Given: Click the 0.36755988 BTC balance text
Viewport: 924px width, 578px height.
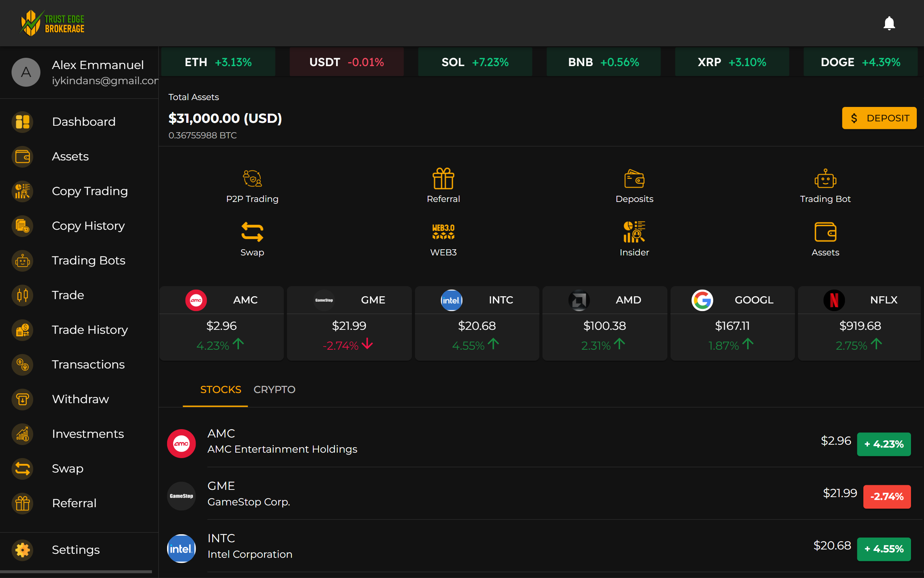Looking at the screenshot, I should pos(202,135).
